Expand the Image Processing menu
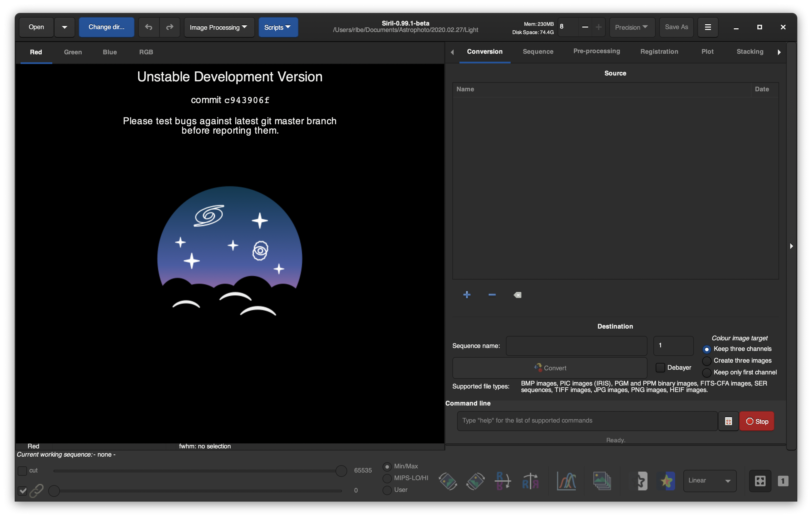Viewport: 812px width, 518px height. [x=219, y=27]
